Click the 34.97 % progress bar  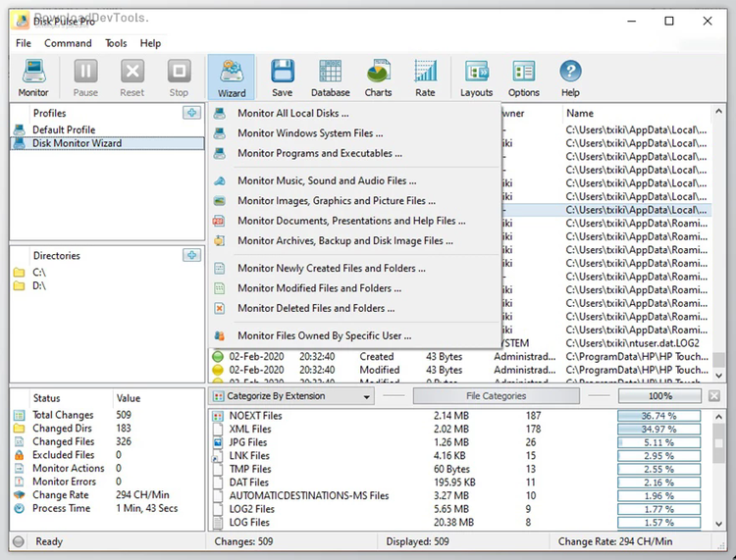click(659, 430)
